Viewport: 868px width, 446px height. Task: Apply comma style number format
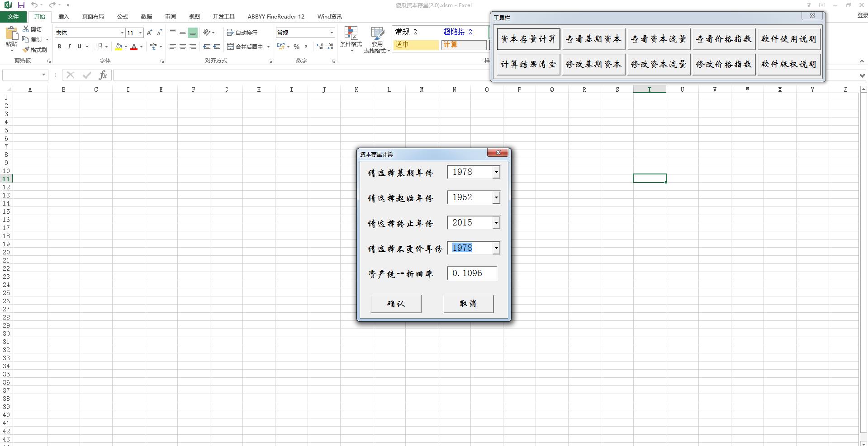(x=306, y=47)
